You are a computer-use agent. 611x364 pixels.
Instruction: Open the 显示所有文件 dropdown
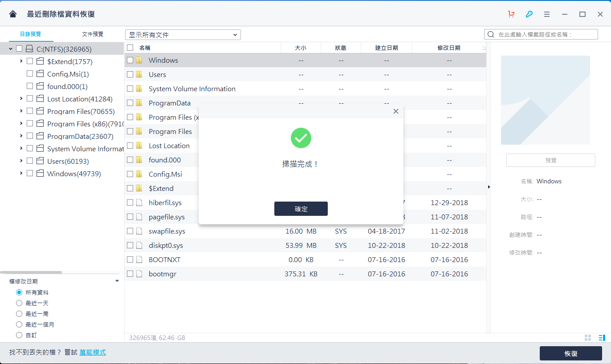183,34
